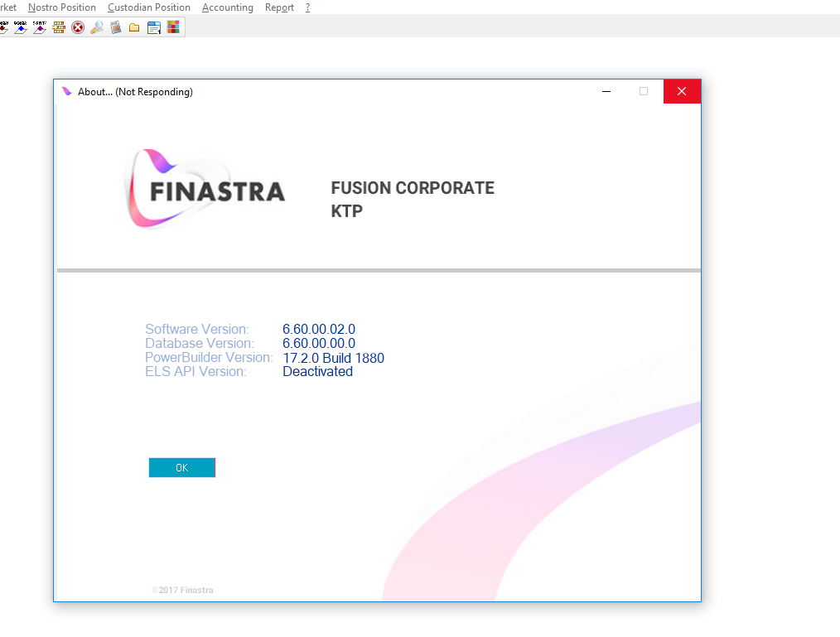Screen dimensions: 840x637
Task: Open the colorful grid palette icon
Action: (x=173, y=27)
